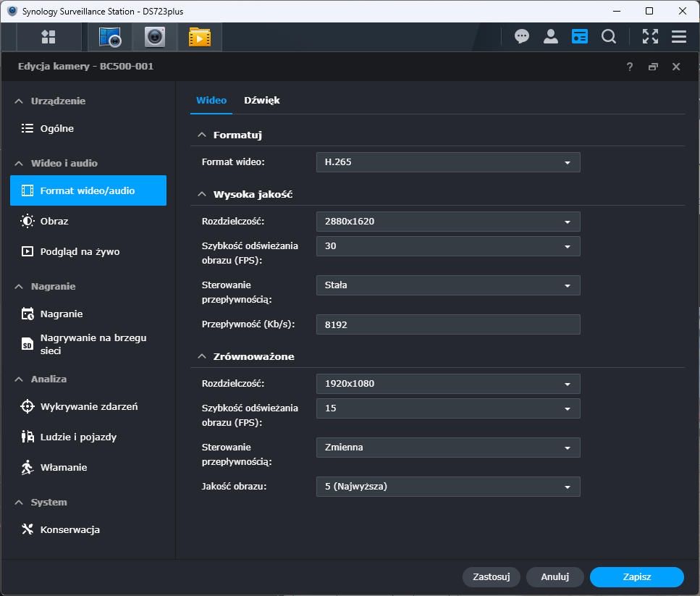700x596 pixels.
Task: Open the 2880x1620 resolution dropdown
Action: [448, 222]
